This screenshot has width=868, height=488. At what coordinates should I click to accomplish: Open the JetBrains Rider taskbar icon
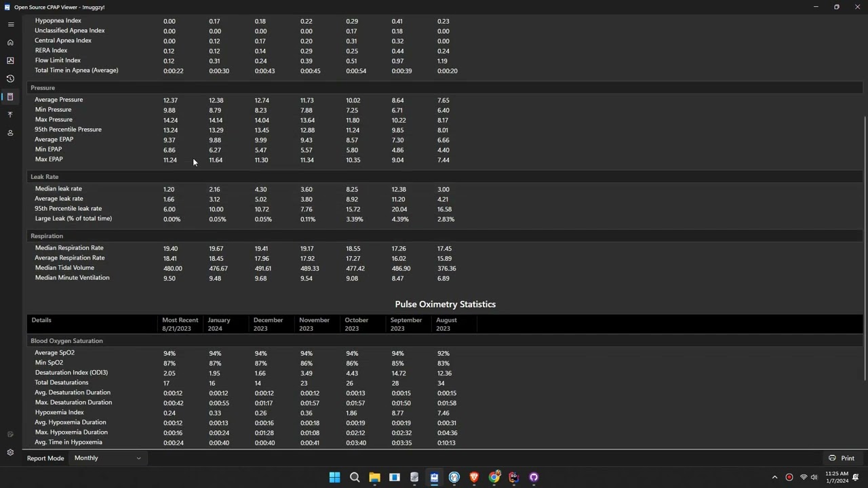click(x=514, y=477)
